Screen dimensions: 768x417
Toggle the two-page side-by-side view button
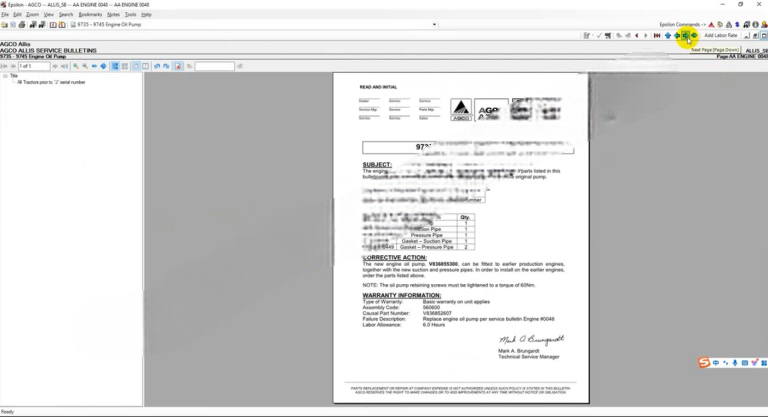[145, 67]
